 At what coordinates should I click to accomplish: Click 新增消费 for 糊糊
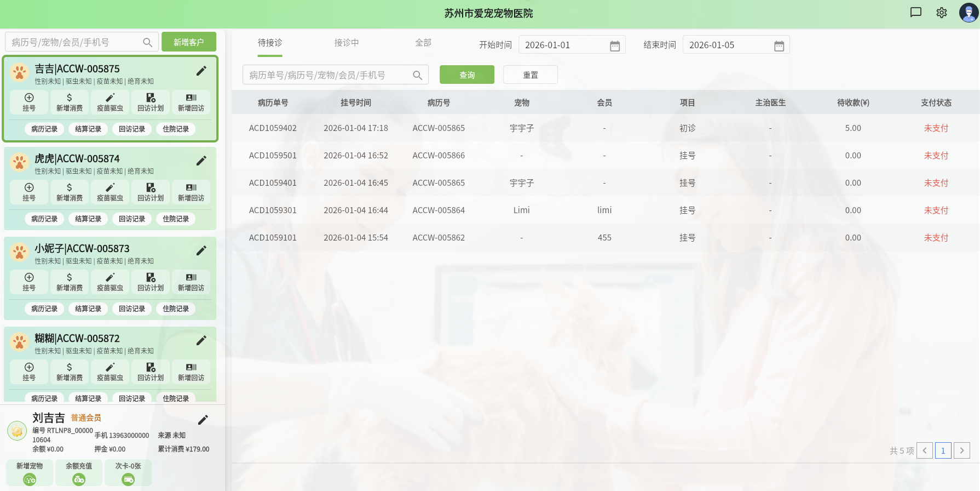click(70, 372)
